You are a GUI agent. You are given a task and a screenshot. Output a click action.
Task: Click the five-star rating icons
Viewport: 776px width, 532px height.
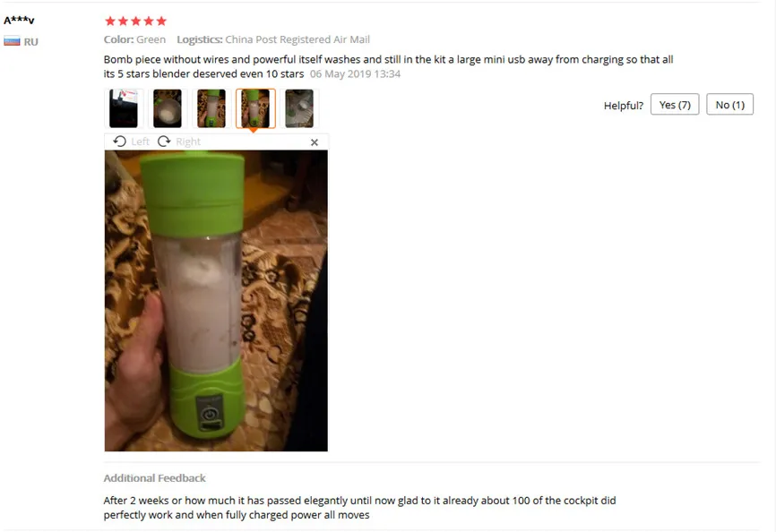(x=135, y=21)
